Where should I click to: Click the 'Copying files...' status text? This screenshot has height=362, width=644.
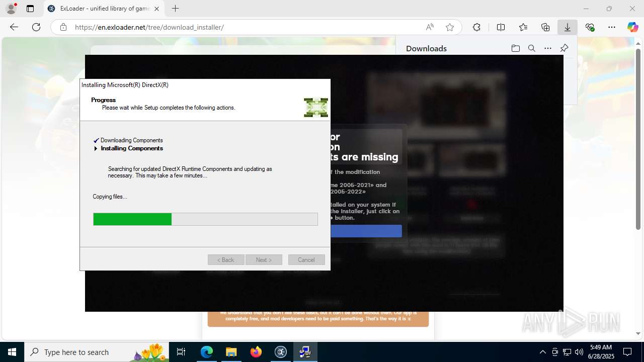(110, 197)
